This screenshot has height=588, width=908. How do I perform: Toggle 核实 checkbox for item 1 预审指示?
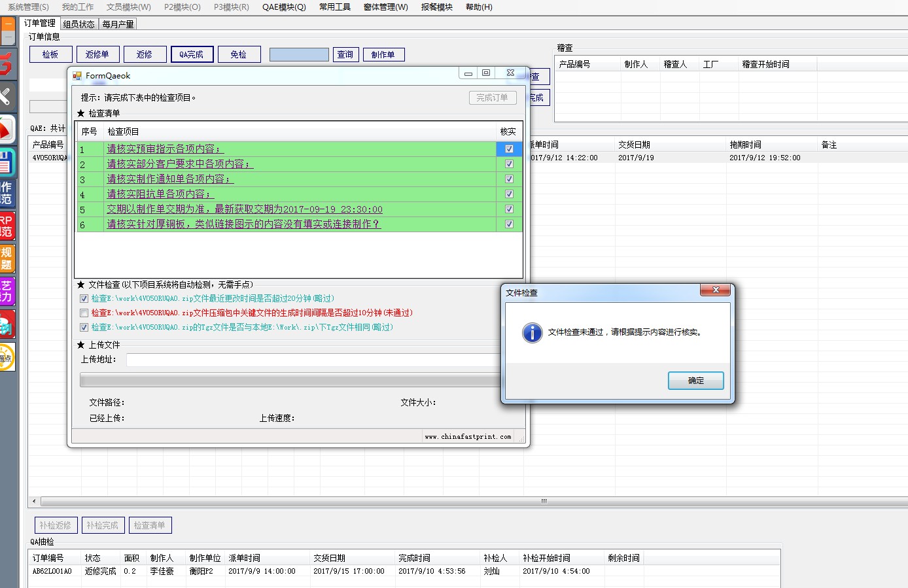coord(509,149)
